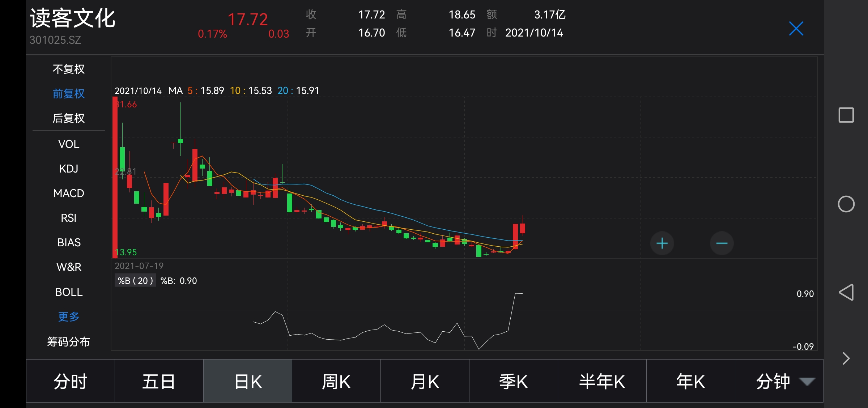Show the BIAS indicator

tap(69, 242)
